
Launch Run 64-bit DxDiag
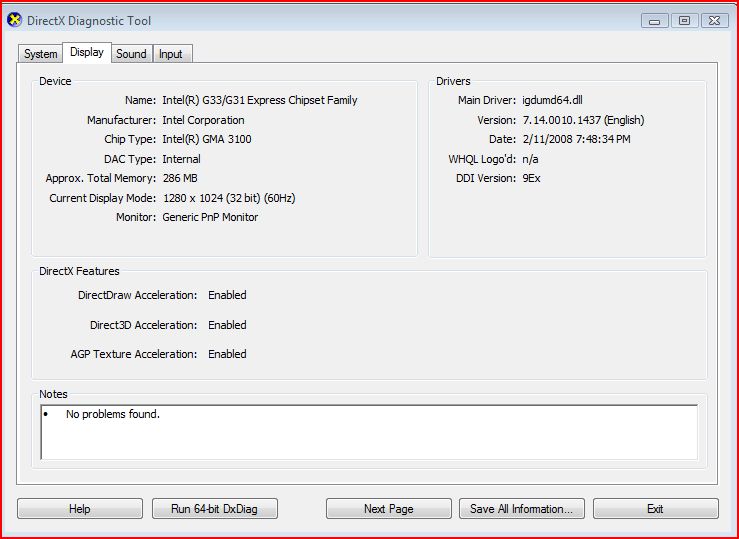pyautogui.click(x=214, y=509)
